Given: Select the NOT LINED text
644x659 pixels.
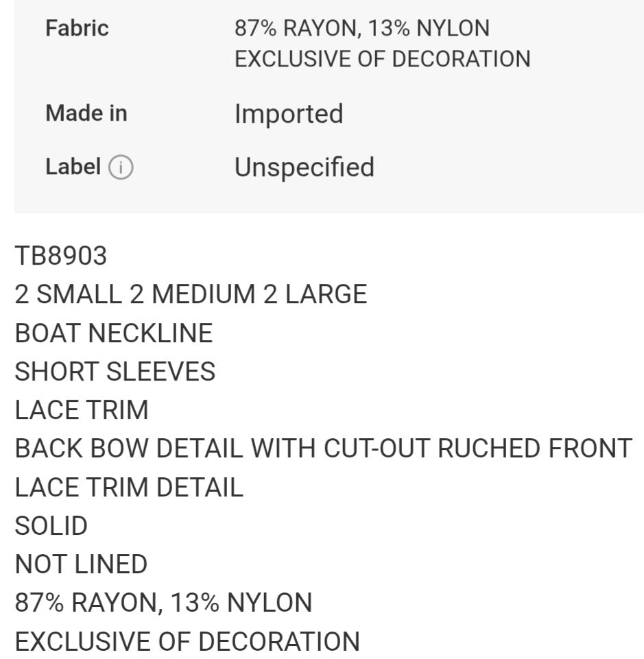Looking at the screenshot, I should coord(81,564).
